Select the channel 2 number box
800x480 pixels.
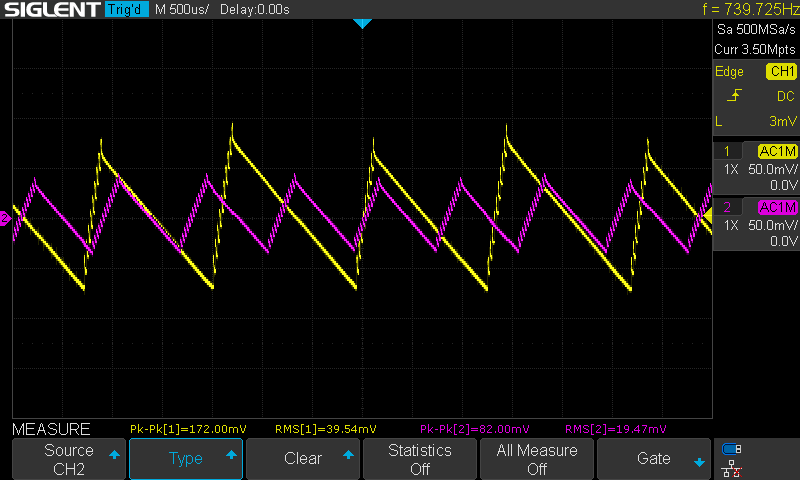point(727,207)
